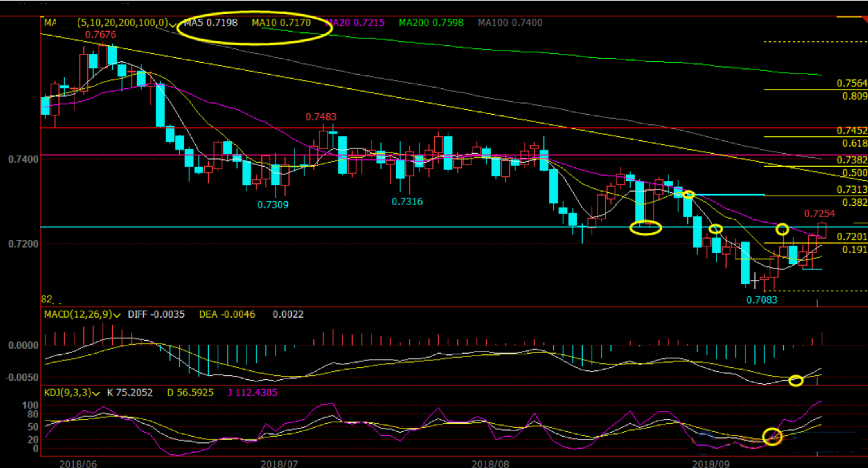This screenshot has height=468, width=868.
Task: Click the 0.7676 high price marker
Action: click(100, 35)
